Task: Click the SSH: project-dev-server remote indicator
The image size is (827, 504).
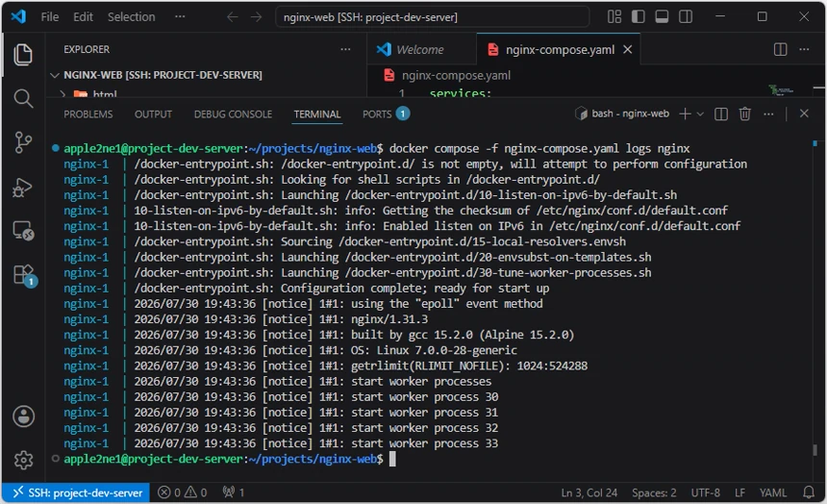Action: click(x=76, y=492)
